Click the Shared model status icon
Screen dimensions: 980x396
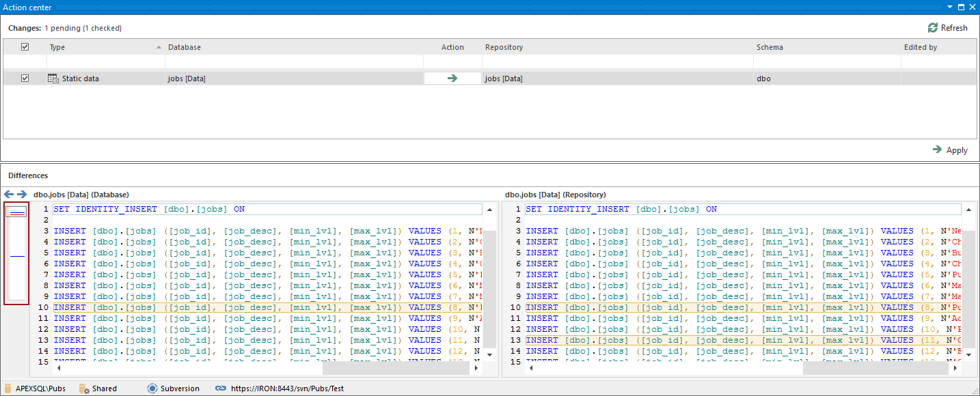(84, 388)
